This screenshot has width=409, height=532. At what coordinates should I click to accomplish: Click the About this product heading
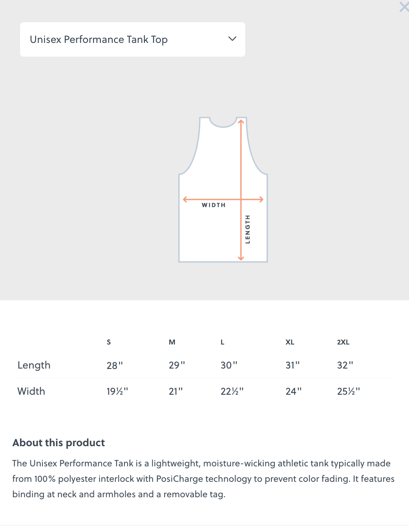(58, 442)
